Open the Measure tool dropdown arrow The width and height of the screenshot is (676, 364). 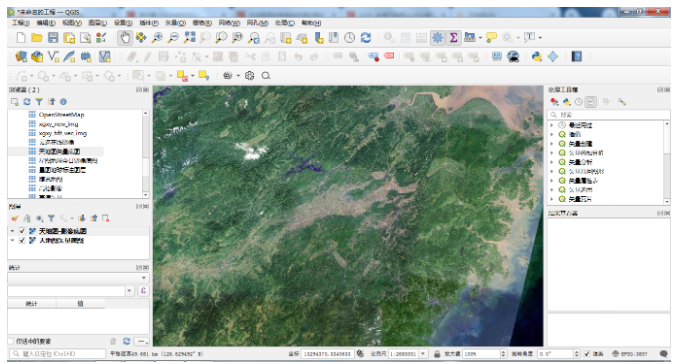(480, 38)
